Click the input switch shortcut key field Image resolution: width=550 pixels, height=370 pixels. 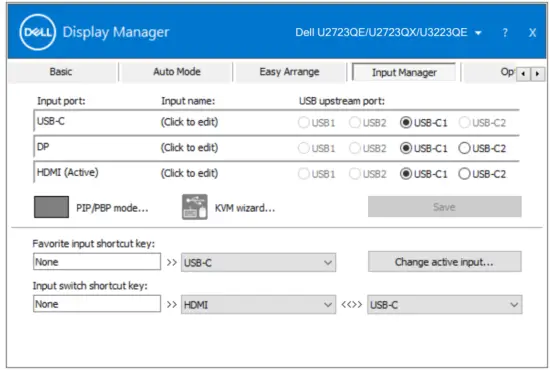click(x=97, y=304)
